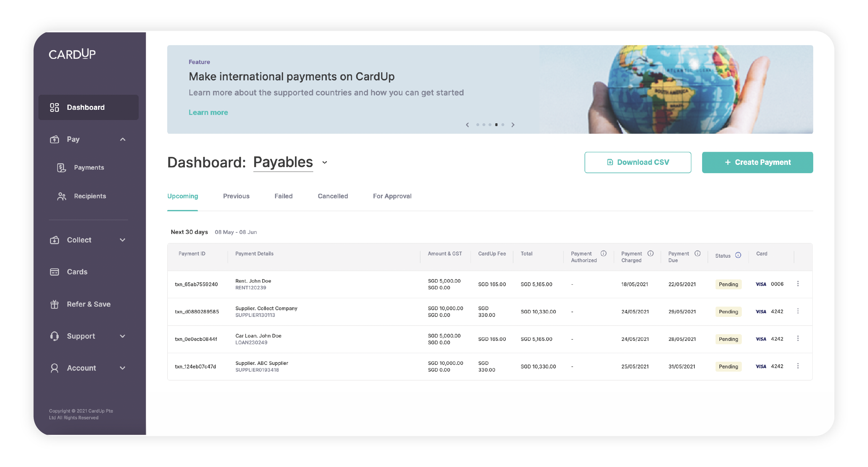Select the Failed payments tab
Viewport: 868px width, 467px height.
pos(283,196)
